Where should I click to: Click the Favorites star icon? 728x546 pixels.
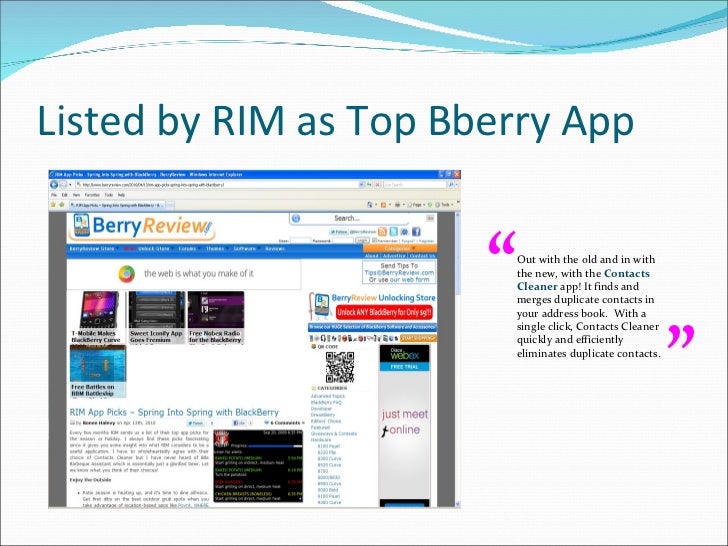(53, 204)
